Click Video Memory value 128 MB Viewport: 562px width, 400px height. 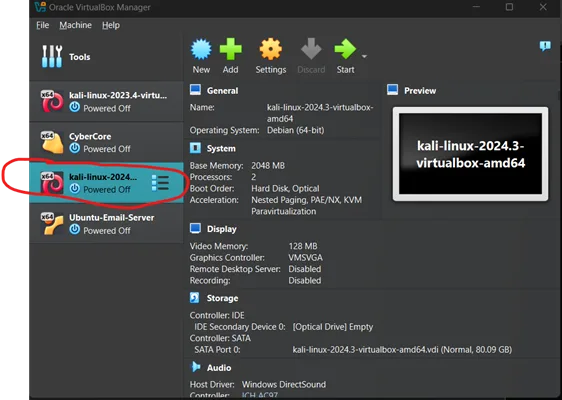(303, 246)
